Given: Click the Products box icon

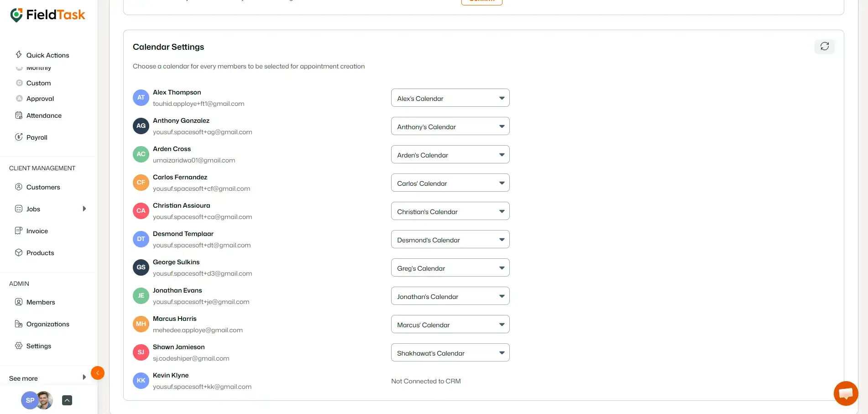Looking at the screenshot, I should (19, 252).
